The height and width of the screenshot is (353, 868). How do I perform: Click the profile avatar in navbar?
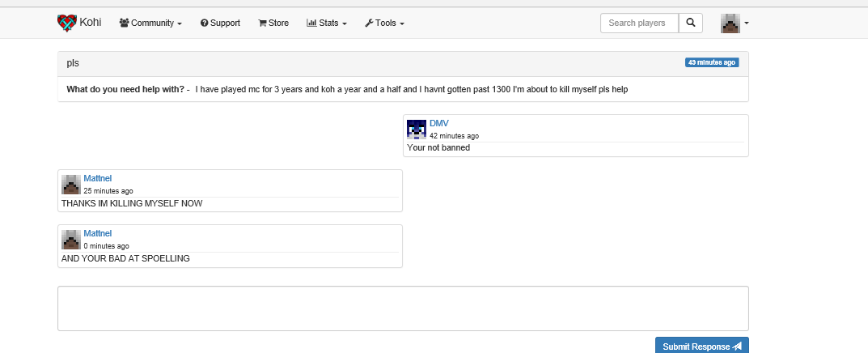[x=730, y=23]
